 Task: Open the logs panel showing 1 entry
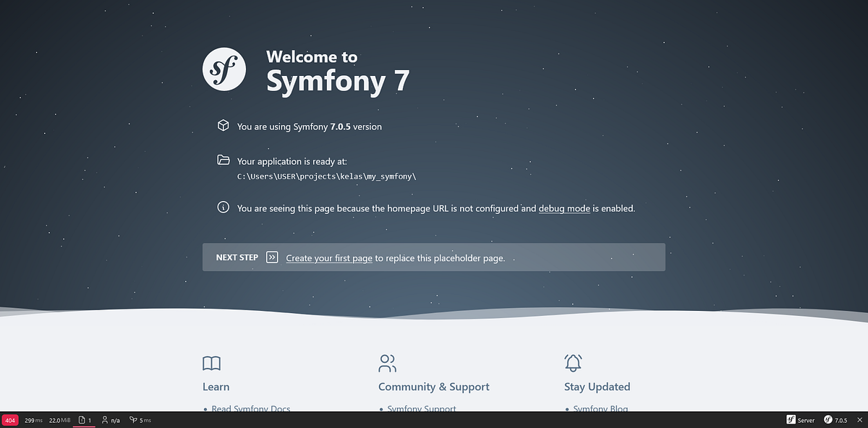coord(85,419)
